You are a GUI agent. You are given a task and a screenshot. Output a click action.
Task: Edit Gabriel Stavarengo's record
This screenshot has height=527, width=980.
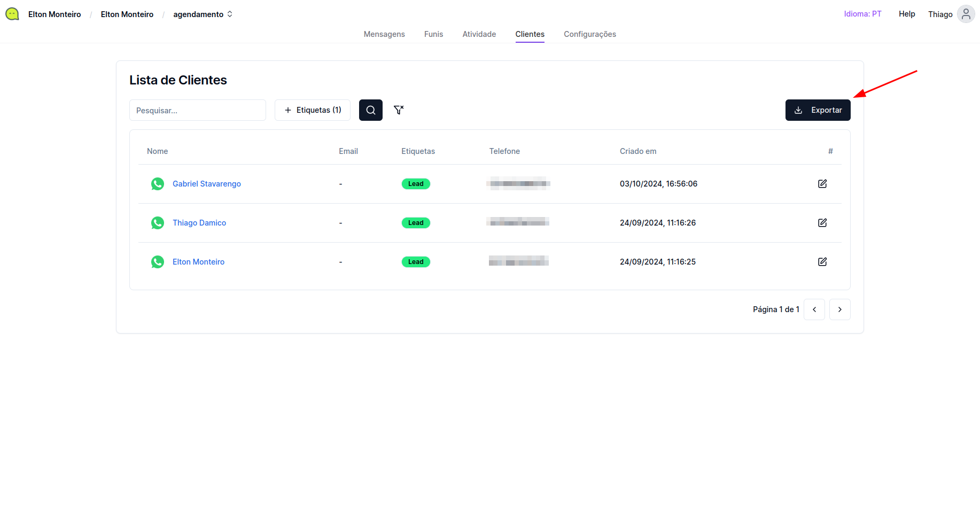pyautogui.click(x=822, y=184)
